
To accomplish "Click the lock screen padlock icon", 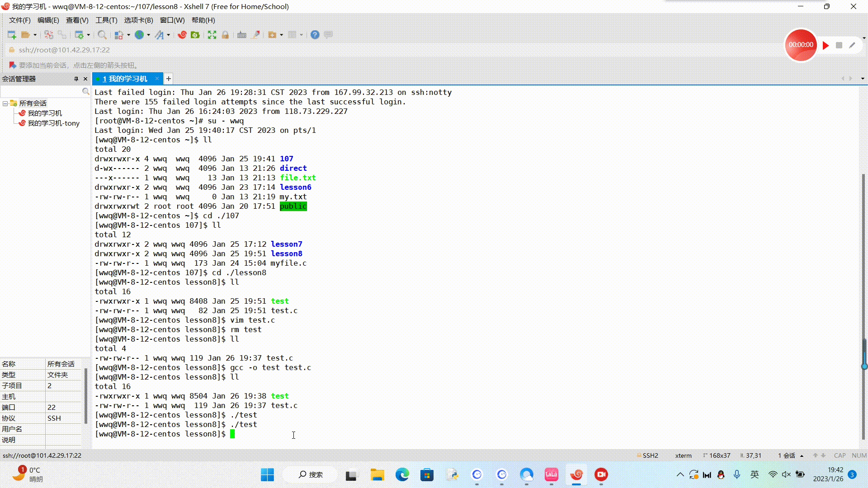I will (x=225, y=35).
